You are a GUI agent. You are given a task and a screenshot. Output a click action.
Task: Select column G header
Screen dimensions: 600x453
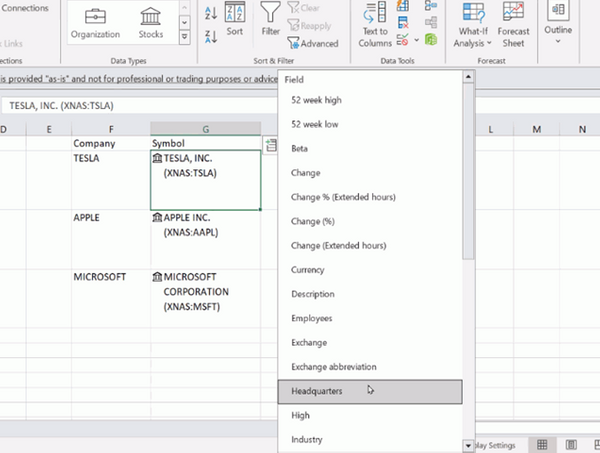click(x=205, y=129)
